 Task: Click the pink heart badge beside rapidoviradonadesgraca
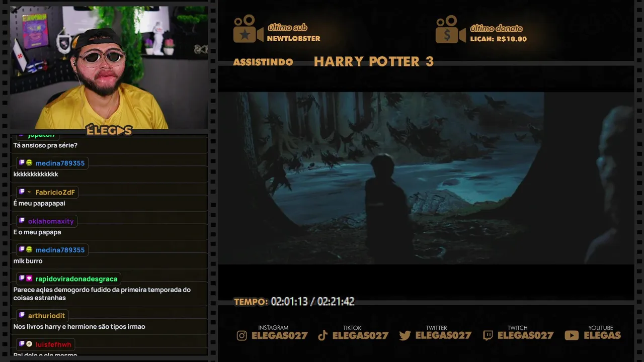pos(29,279)
